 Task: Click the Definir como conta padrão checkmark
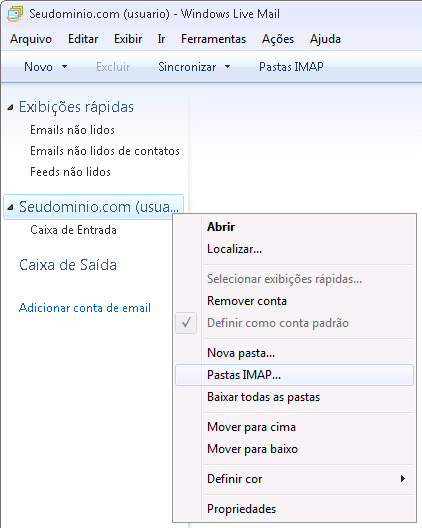coord(186,323)
